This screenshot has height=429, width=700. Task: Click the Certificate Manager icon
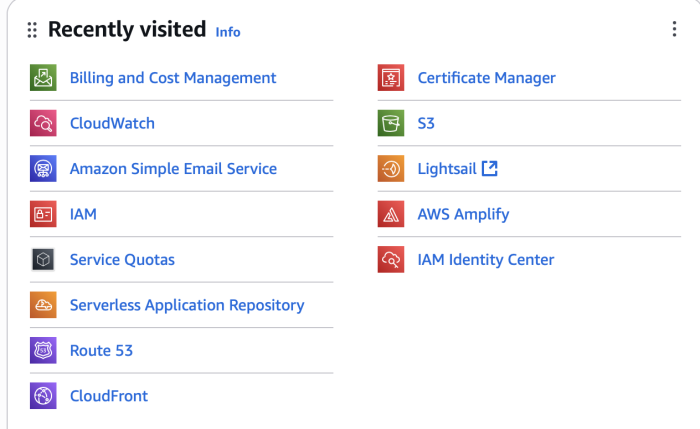391,78
